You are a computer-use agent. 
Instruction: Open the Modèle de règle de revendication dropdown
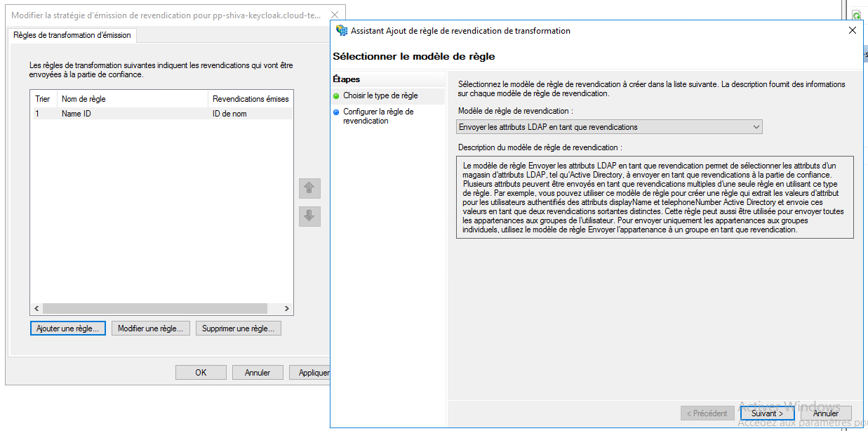tap(755, 127)
